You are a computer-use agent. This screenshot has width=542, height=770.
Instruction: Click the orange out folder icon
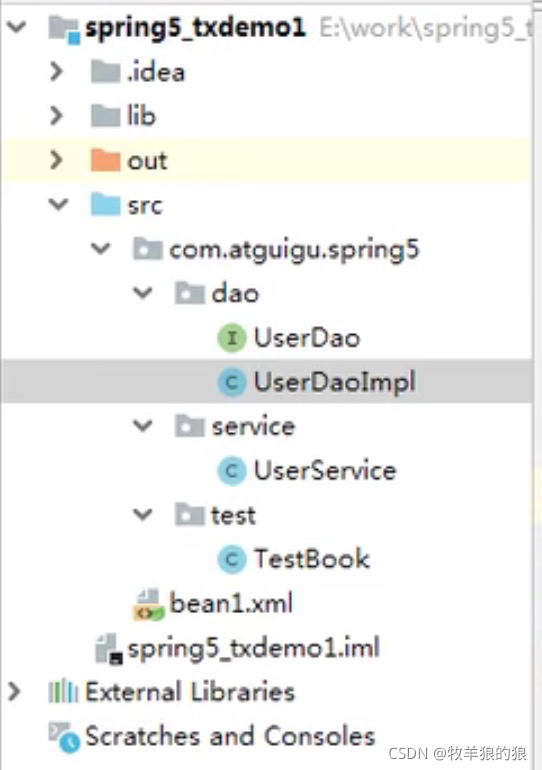point(106,160)
